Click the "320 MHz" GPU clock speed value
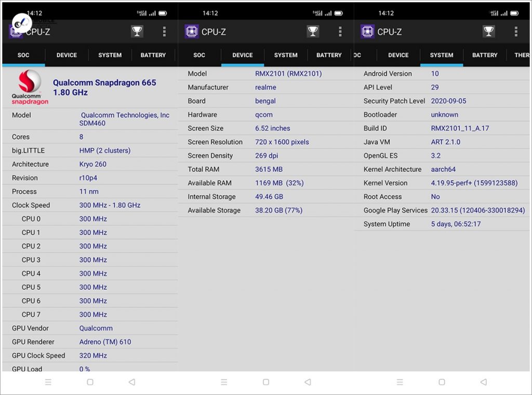The width and height of the screenshot is (532, 395). point(93,356)
